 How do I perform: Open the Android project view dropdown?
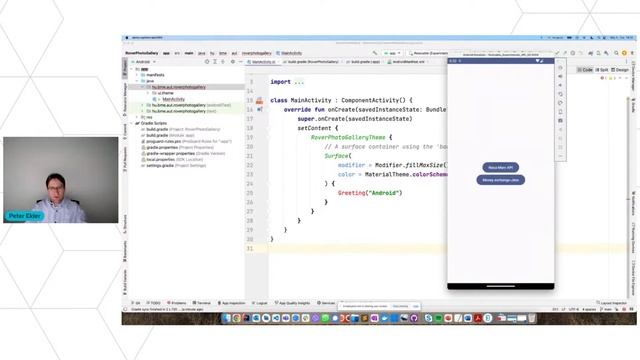[x=144, y=62]
